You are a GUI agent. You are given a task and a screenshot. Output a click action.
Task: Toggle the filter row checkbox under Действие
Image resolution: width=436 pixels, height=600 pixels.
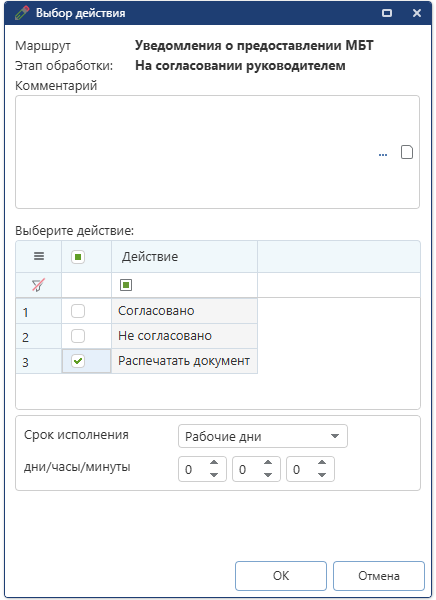point(126,285)
